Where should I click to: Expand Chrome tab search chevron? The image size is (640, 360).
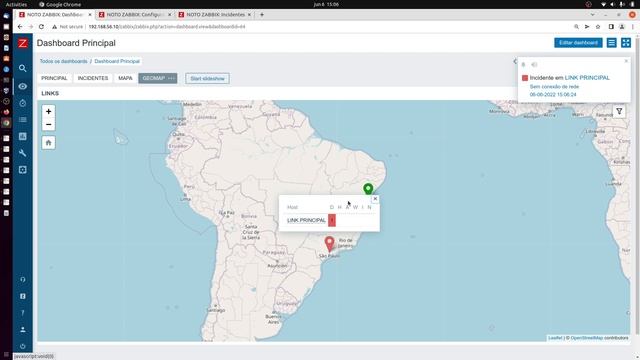(x=593, y=15)
